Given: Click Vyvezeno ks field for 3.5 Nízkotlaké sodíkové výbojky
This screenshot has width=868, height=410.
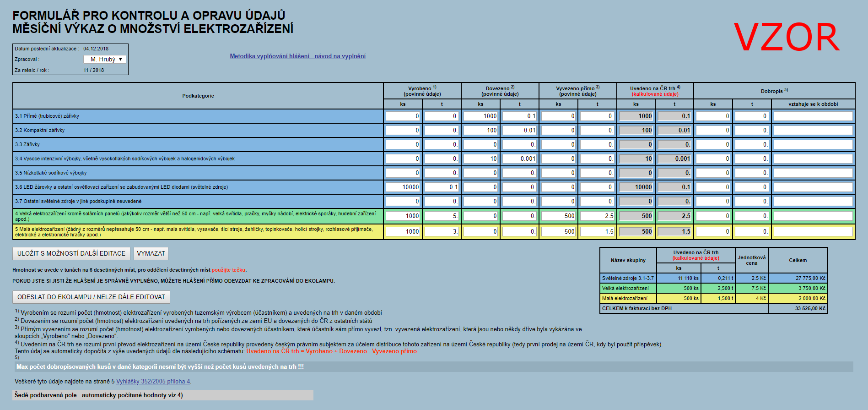Looking at the screenshot, I should point(558,173).
